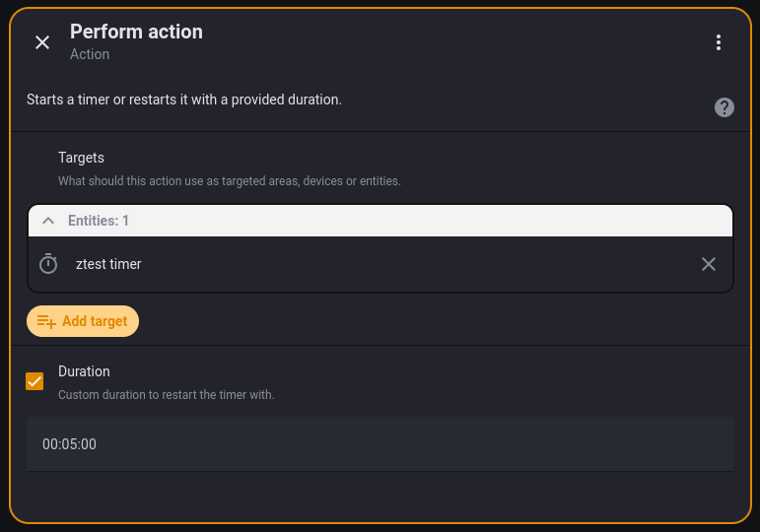This screenshot has height=532, width=760.
Task: Select the ztest timer entity name
Action: pyautogui.click(x=108, y=264)
